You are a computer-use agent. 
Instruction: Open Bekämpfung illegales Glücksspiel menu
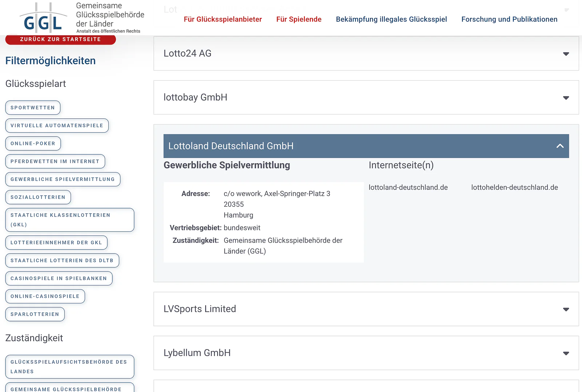click(x=391, y=19)
